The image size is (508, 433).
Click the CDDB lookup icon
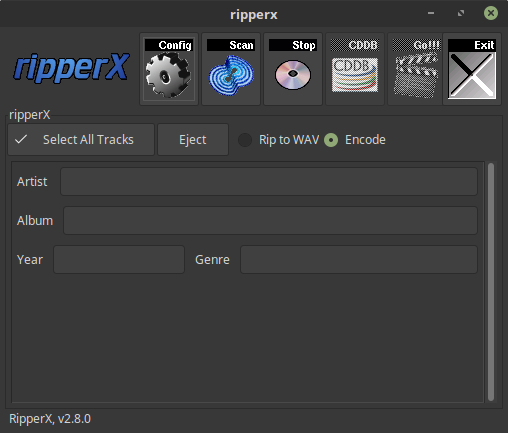[355, 69]
